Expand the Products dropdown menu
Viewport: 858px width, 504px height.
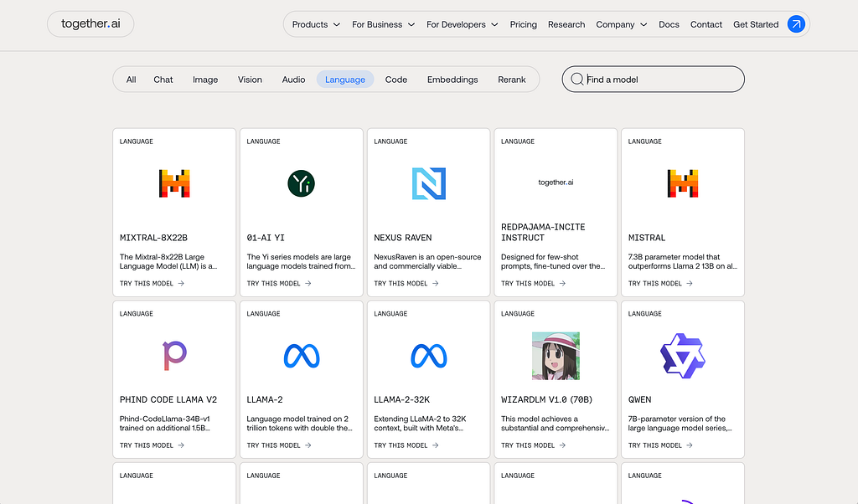(316, 24)
